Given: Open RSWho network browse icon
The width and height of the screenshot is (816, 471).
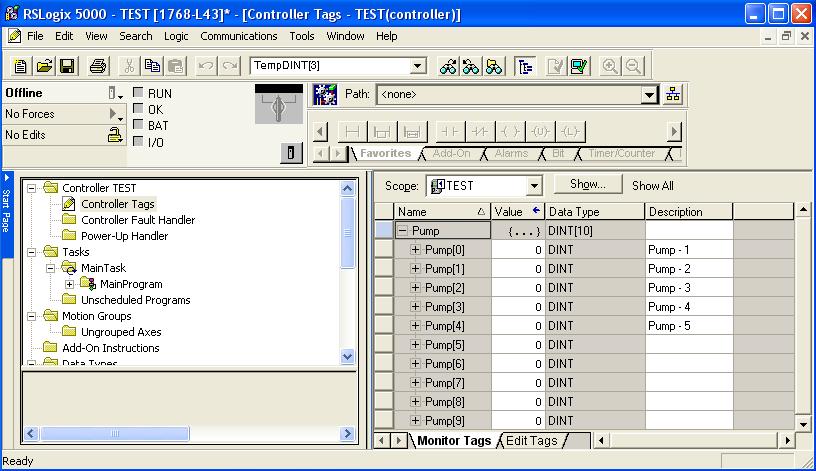Looking at the screenshot, I should click(x=673, y=94).
